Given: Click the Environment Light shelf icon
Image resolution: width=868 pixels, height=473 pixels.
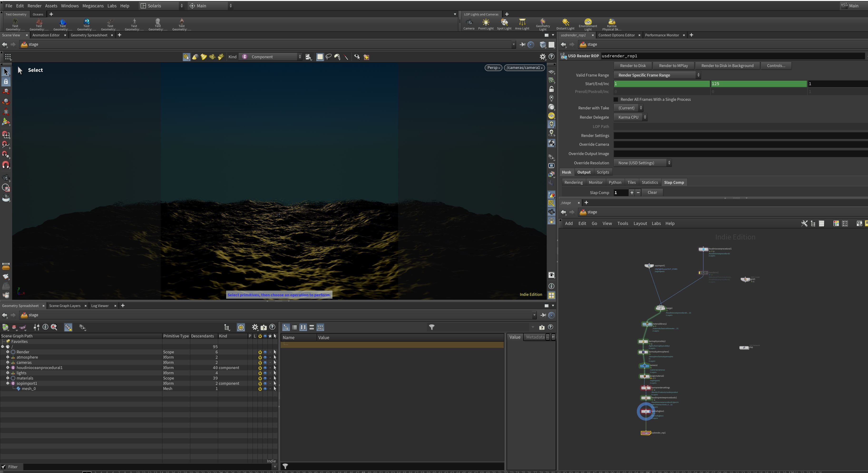Looking at the screenshot, I should coord(588,24).
